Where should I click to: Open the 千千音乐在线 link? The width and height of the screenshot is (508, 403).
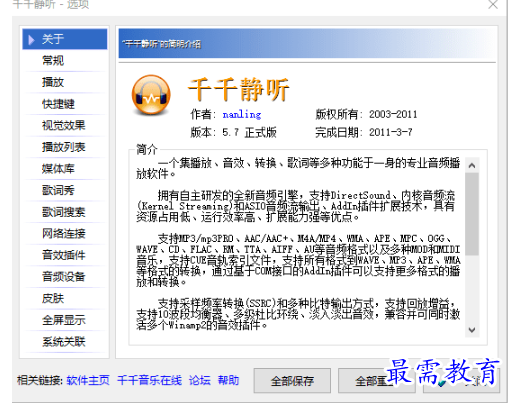pos(149,380)
